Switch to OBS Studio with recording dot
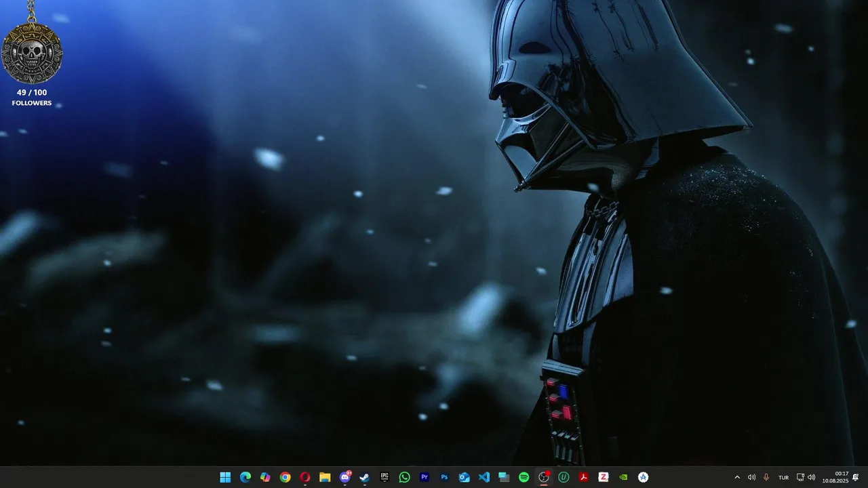Image resolution: width=868 pixels, height=488 pixels. click(x=544, y=477)
